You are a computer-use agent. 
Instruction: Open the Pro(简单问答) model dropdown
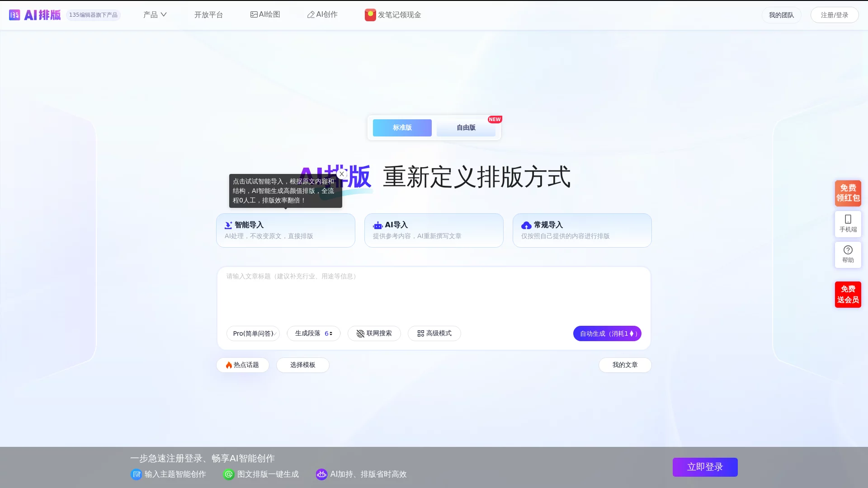(253, 333)
